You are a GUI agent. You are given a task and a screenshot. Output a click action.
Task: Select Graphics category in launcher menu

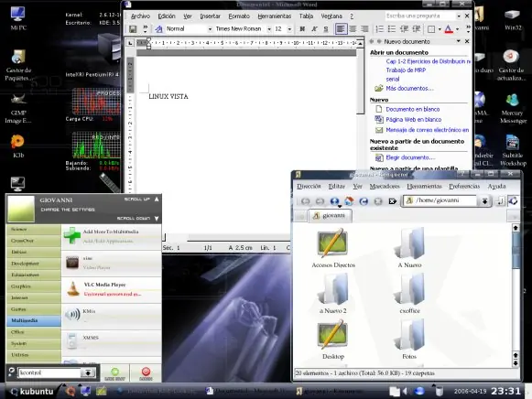34,286
